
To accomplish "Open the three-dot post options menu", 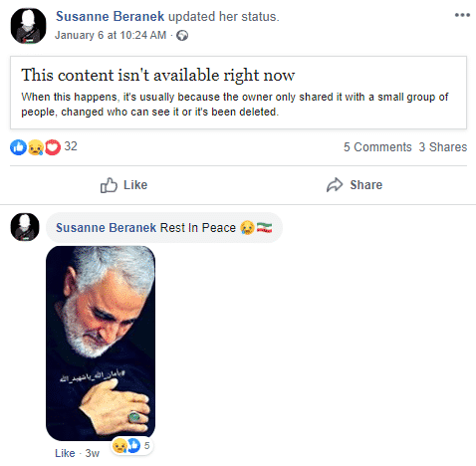I will click(x=462, y=15).
